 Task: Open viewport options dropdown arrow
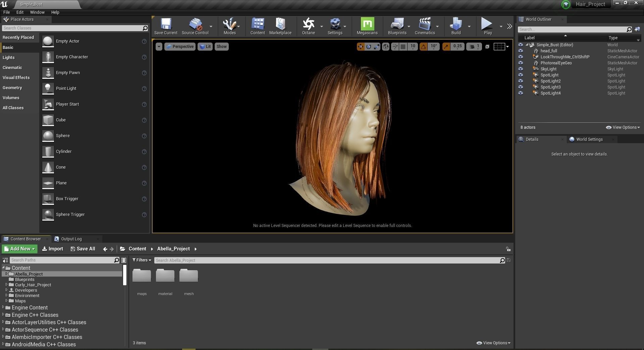pyautogui.click(x=159, y=47)
